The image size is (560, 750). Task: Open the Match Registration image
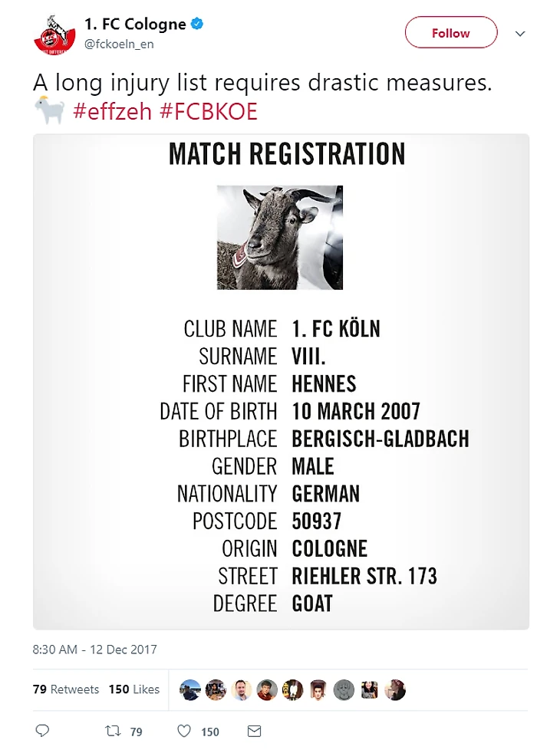[281, 460]
